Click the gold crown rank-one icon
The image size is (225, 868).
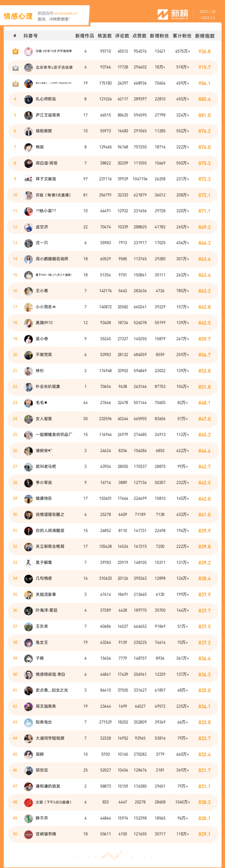15,51
